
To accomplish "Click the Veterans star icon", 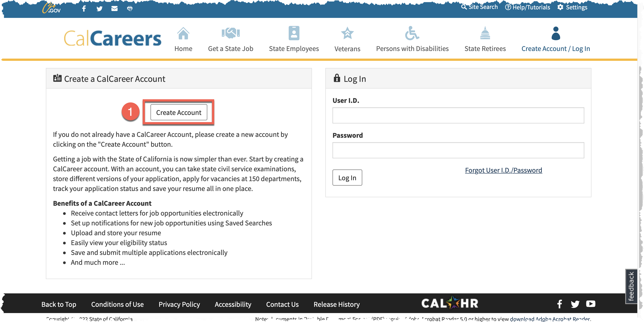I will [347, 33].
